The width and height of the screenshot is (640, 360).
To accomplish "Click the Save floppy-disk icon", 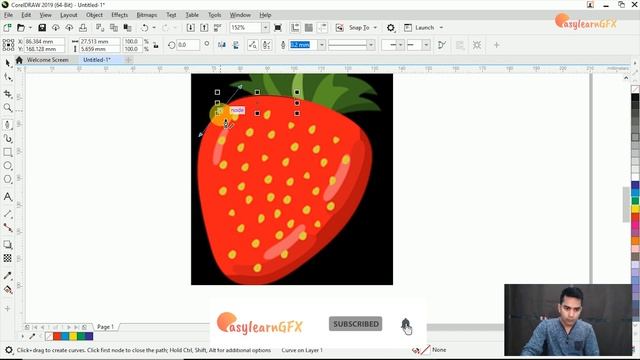I will point(42,28).
